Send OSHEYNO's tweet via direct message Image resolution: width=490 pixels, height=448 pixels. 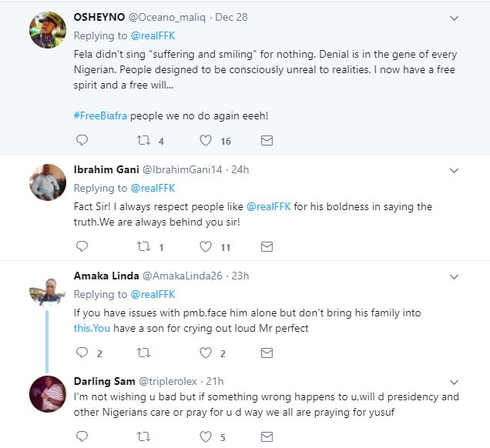click(x=267, y=141)
